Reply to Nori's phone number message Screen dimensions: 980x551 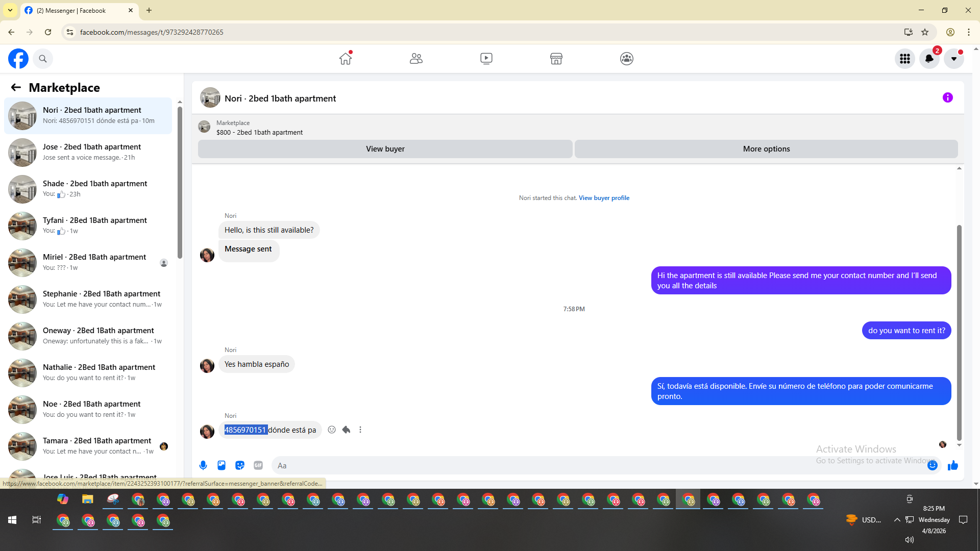(346, 430)
